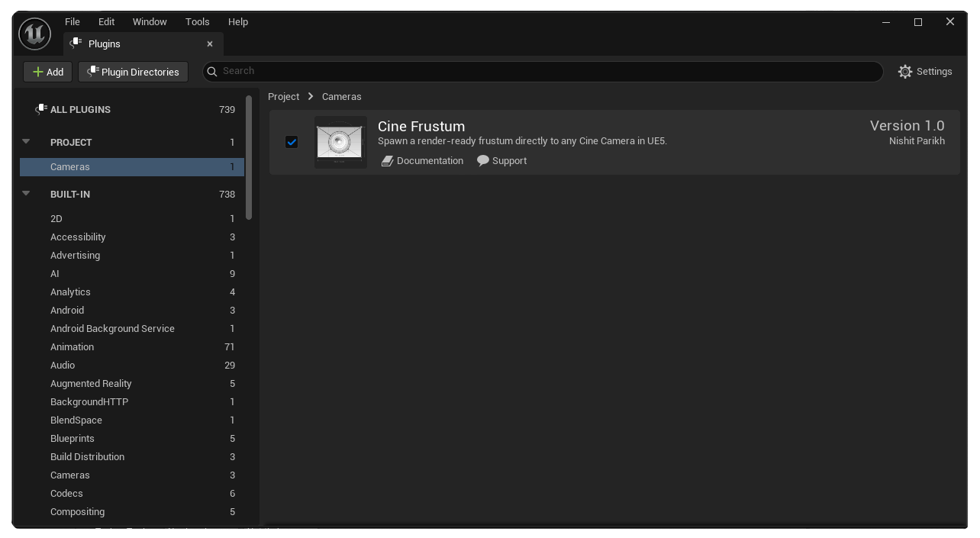Select the Android category
The height and width of the screenshot is (538, 980).
tap(132, 311)
